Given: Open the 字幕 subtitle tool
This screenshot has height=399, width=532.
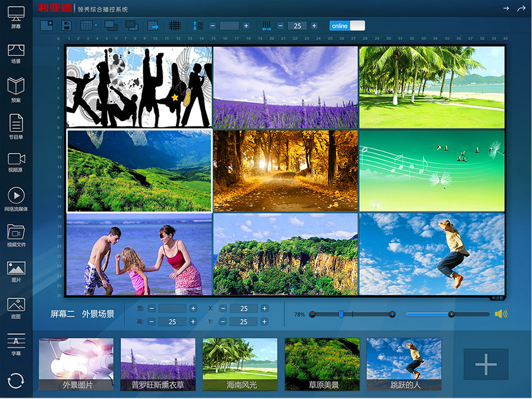Looking at the screenshot, I should [x=16, y=343].
